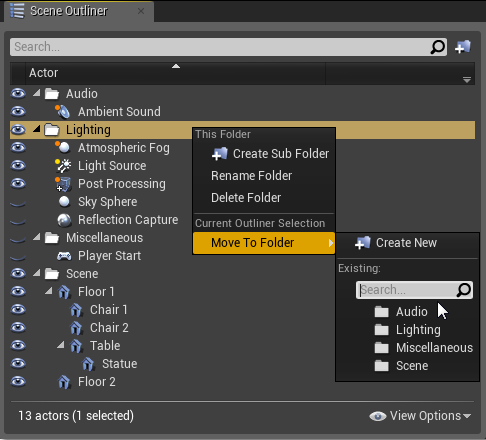Choose Rename Folder
Screen dimensions: 486x440
point(264,176)
